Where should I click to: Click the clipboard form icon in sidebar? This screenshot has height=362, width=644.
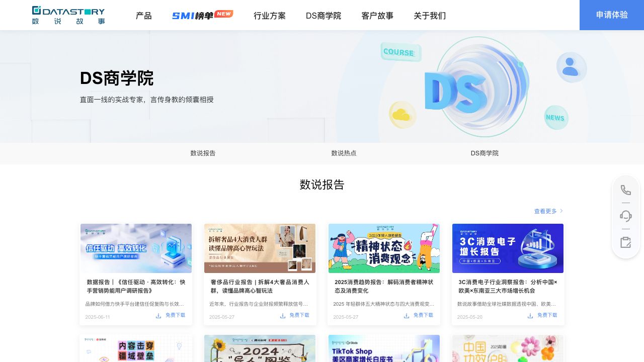pos(625,242)
